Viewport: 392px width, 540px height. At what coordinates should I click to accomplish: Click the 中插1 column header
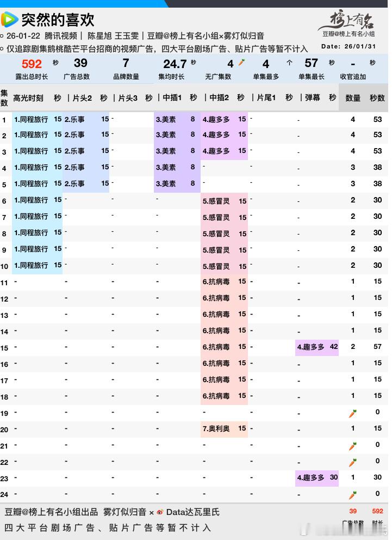tap(172, 98)
